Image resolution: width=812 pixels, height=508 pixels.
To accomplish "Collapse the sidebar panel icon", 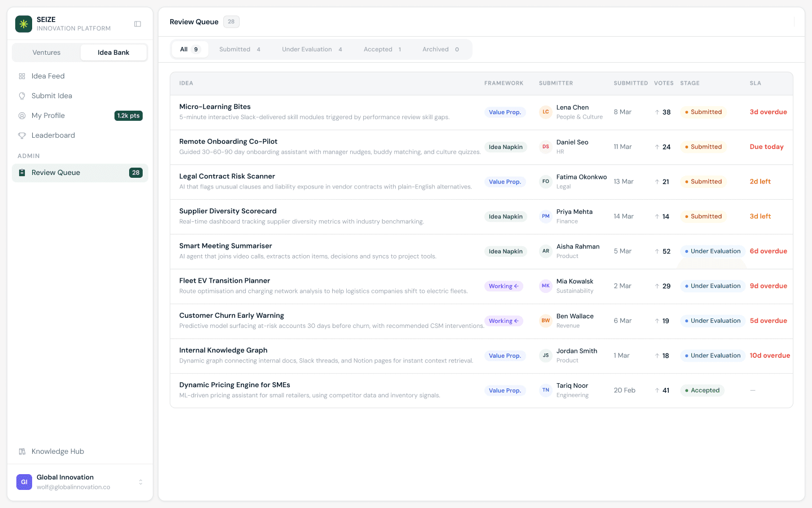I will [x=138, y=24].
